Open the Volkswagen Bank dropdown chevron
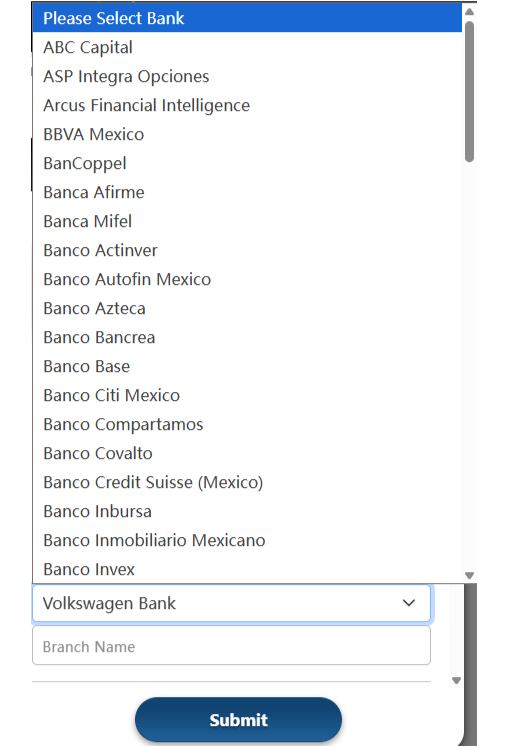This screenshot has height=746, width=522. [x=409, y=603]
